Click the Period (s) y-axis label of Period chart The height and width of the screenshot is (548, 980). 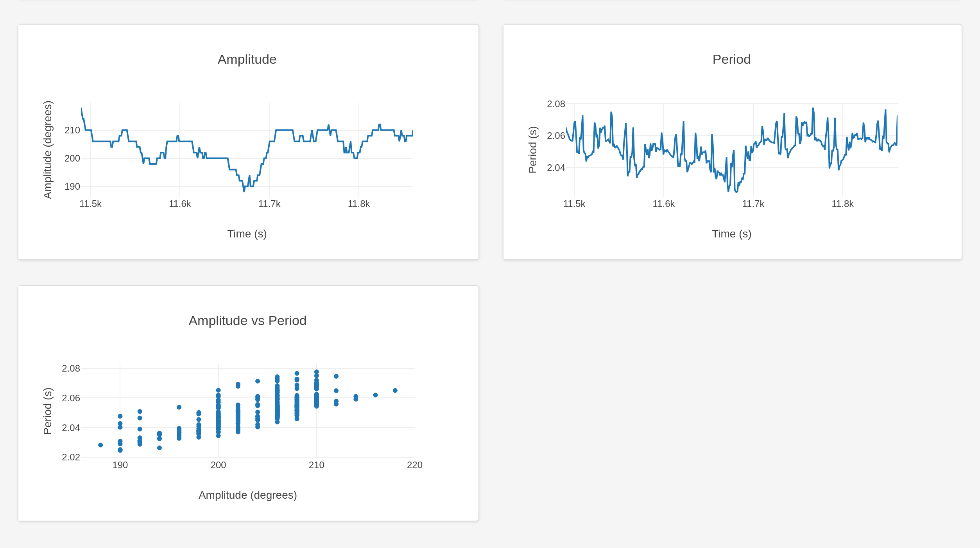click(x=532, y=150)
